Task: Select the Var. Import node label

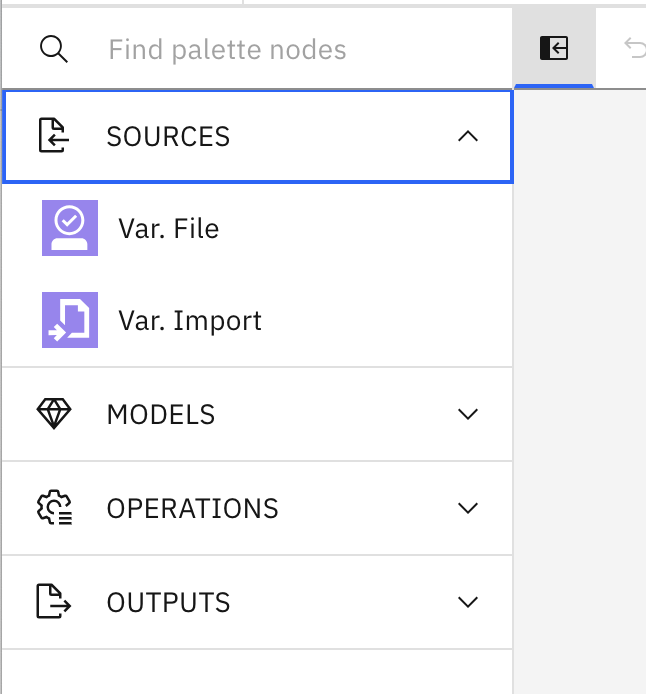Action: point(190,321)
